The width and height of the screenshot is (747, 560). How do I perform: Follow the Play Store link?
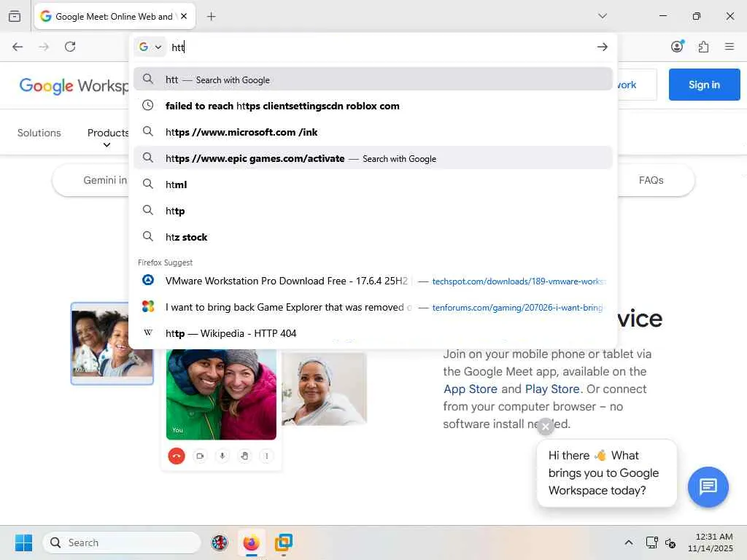coord(552,389)
